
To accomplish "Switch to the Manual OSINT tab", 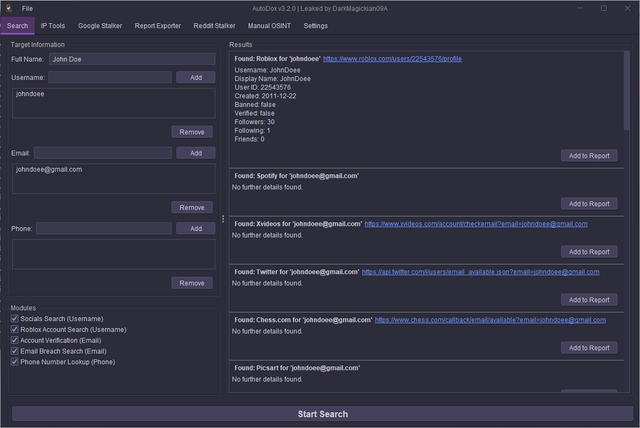I will pyautogui.click(x=269, y=26).
